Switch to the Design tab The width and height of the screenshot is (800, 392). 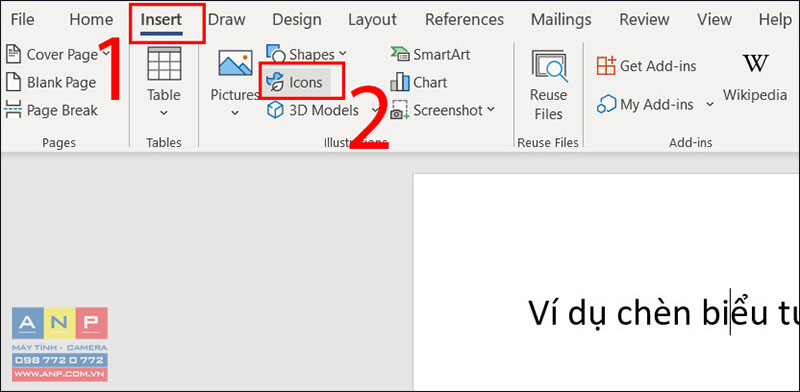296,20
